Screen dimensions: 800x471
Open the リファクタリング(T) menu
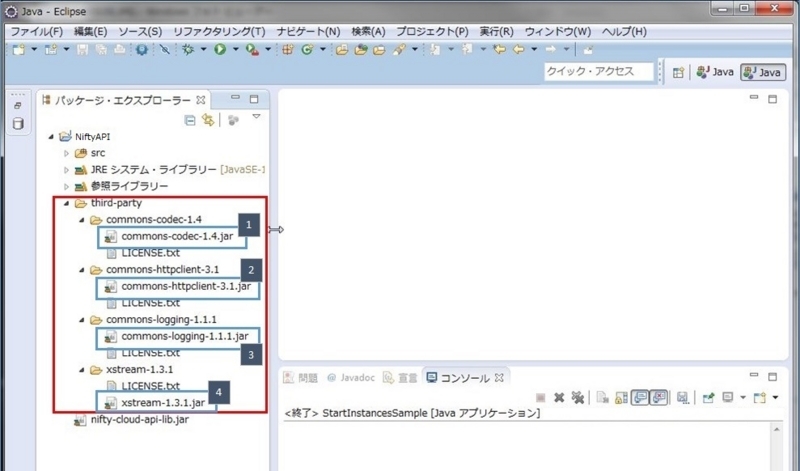219,32
